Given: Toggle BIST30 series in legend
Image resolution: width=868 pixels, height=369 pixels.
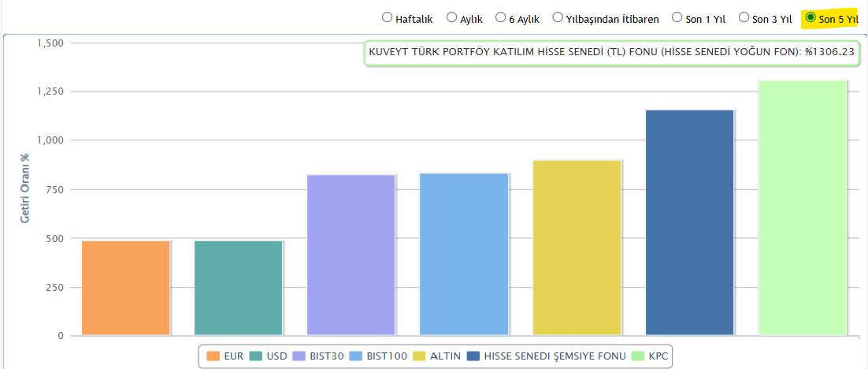Looking at the screenshot, I should [x=319, y=356].
